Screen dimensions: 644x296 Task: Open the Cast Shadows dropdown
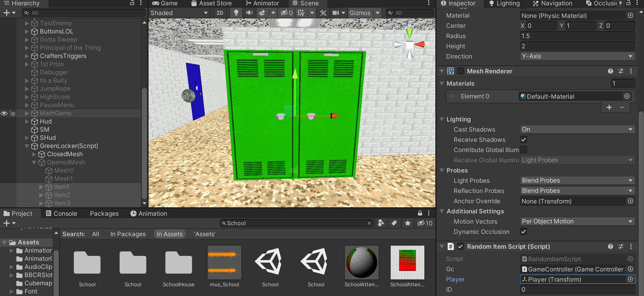pos(577,129)
